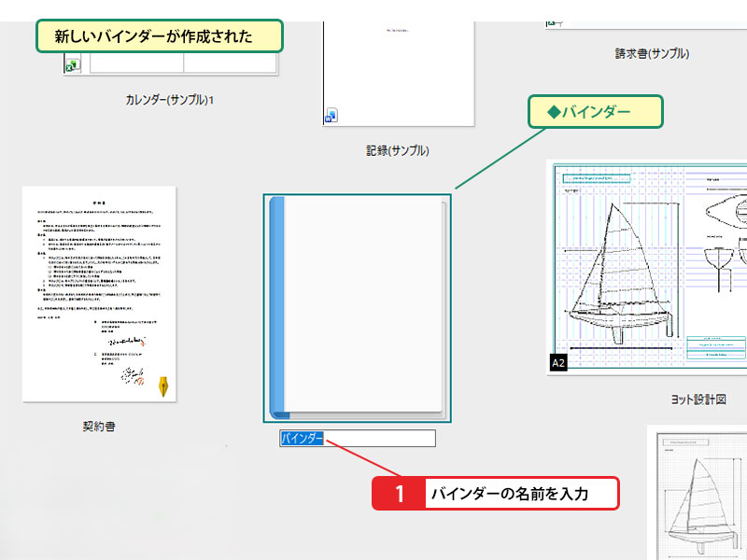Viewport: 747px width, 560px height.
Task: Select the new blue binder thumbnail
Action: 358,308
